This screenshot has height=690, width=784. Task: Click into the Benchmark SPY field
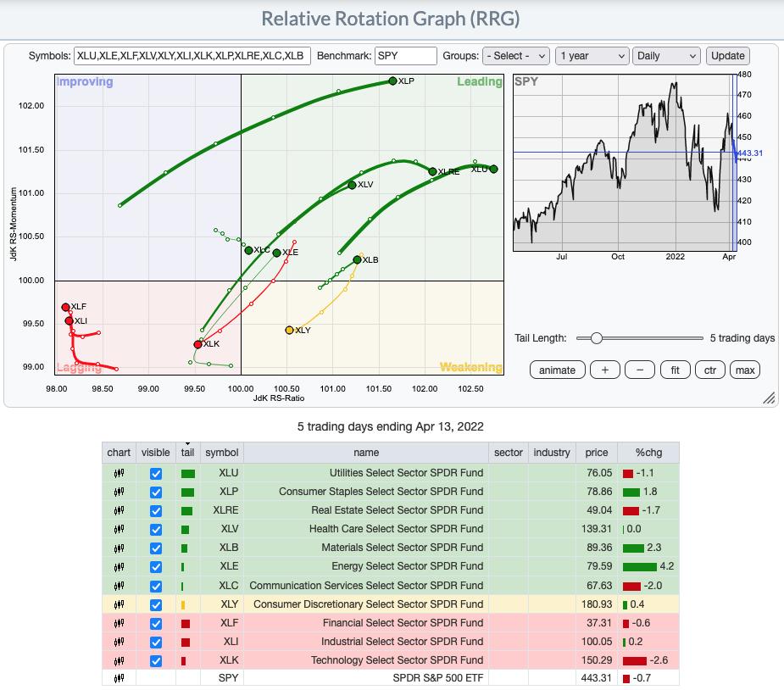pyautogui.click(x=405, y=56)
